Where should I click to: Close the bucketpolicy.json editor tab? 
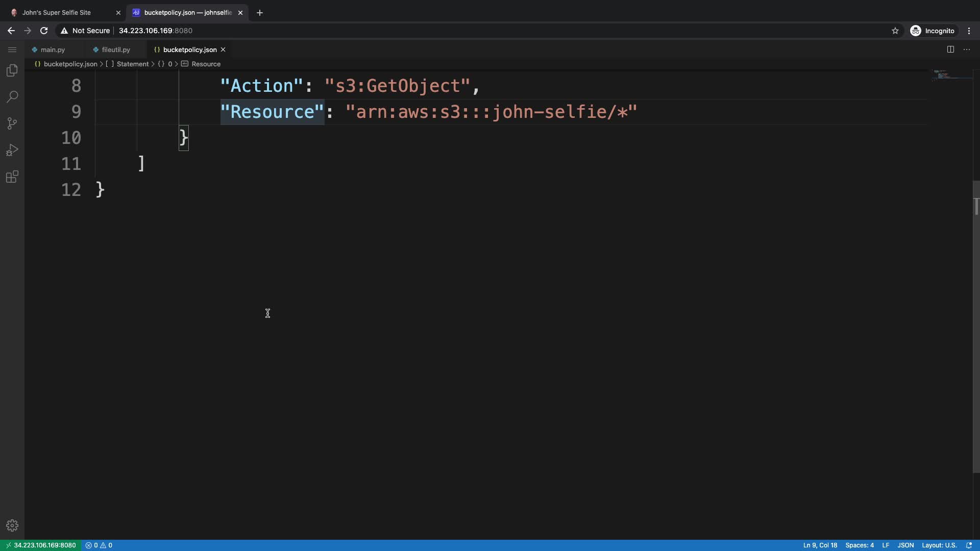pyautogui.click(x=223, y=49)
